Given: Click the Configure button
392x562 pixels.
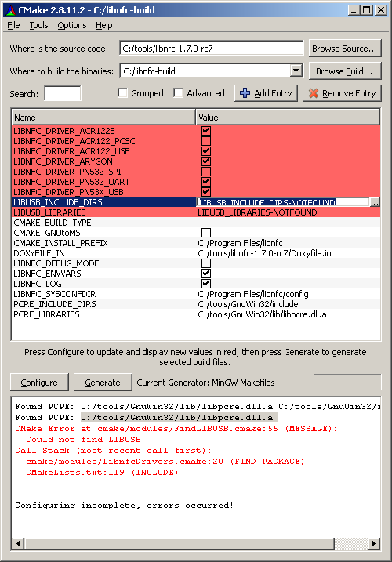Looking at the screenshot, I should pyautogui.click(x=39, y=383).
